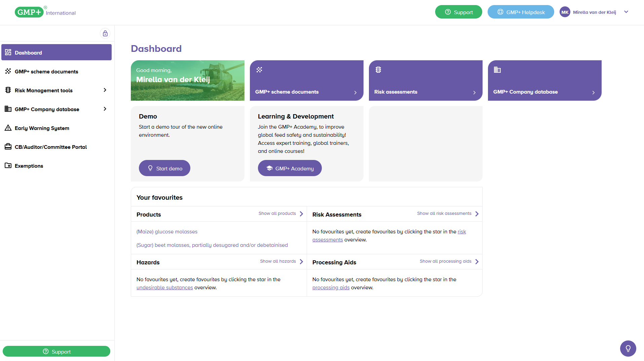Click the top Support button
This screenshot has height=361, width=644.
click(458, 12)
